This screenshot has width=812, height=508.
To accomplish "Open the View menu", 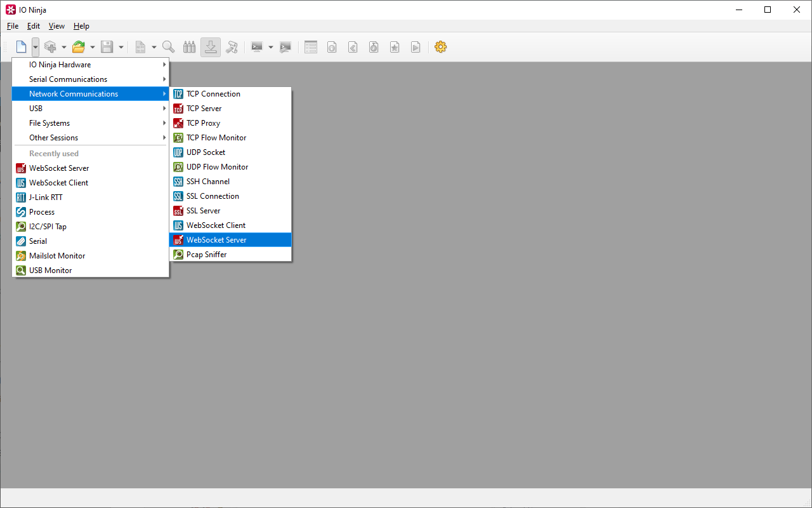I will (56, 26).
